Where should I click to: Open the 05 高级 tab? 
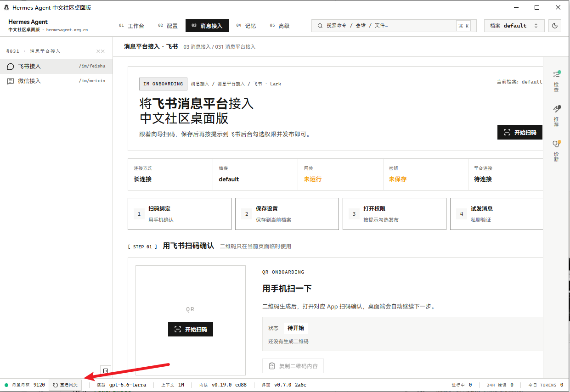pyautogui.click(x=280, y=26)
